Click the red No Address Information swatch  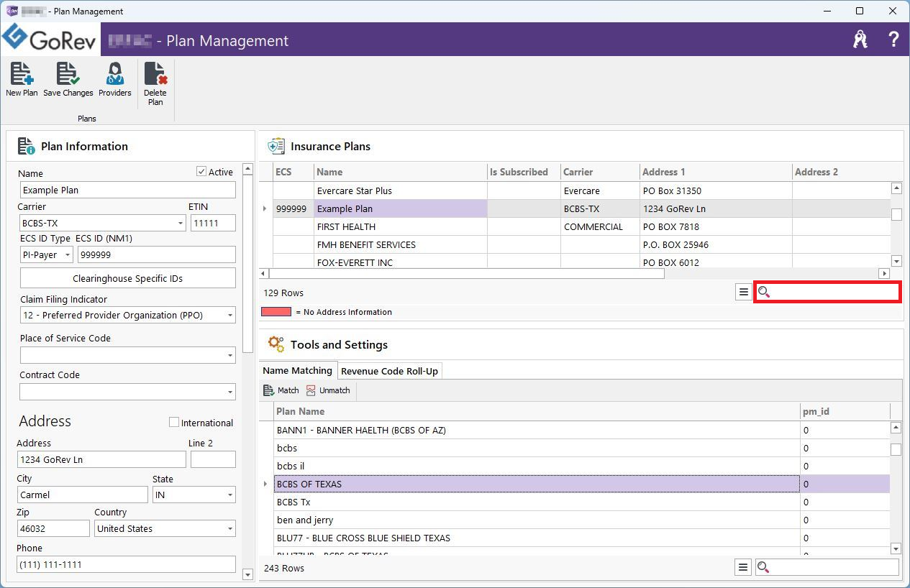tap(276, 312)
